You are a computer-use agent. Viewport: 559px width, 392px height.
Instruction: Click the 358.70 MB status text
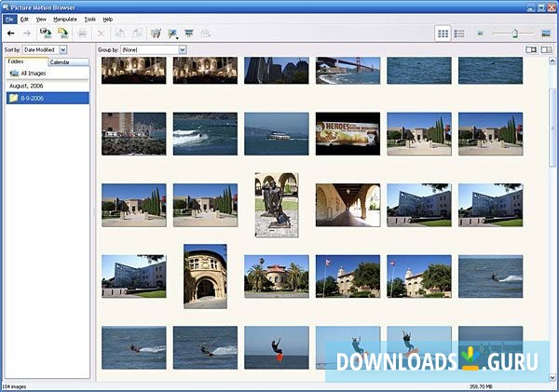click(482, 386)
